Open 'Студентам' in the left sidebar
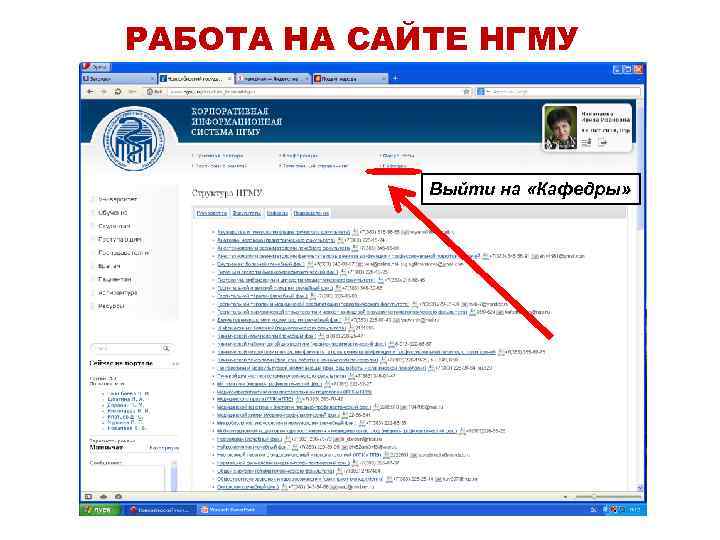The height and width of the screenshot is (540, 720). (x=114, y=226)
